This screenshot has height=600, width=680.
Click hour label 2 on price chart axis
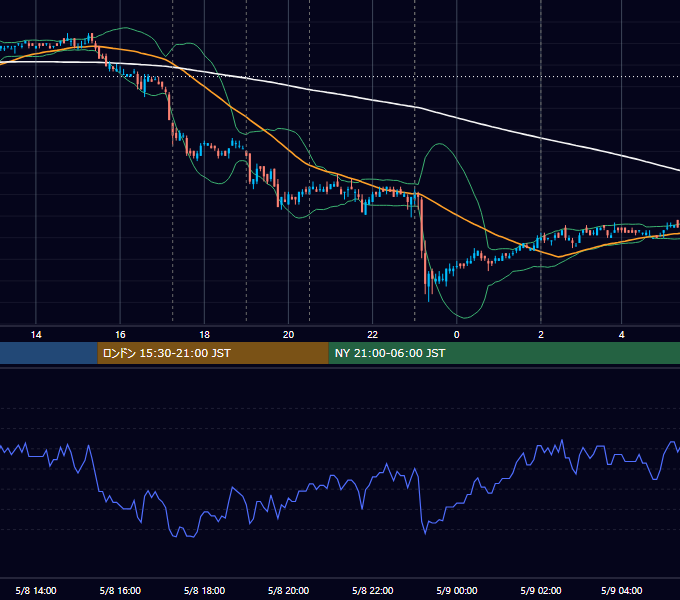pyautogui.click(x=541, y=334)
